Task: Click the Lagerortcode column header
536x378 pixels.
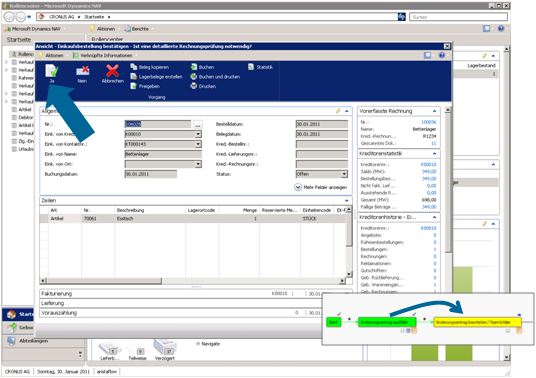Action: 202,210
